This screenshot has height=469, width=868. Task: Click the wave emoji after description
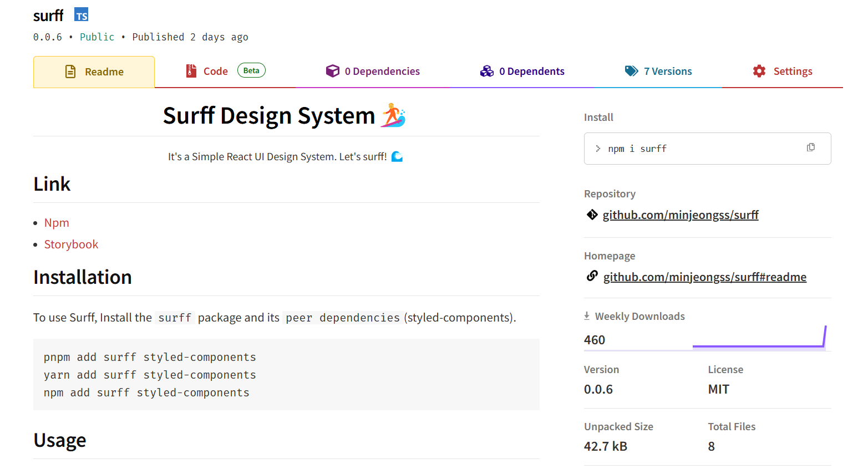pyautogui.click(x=397, y=157)
